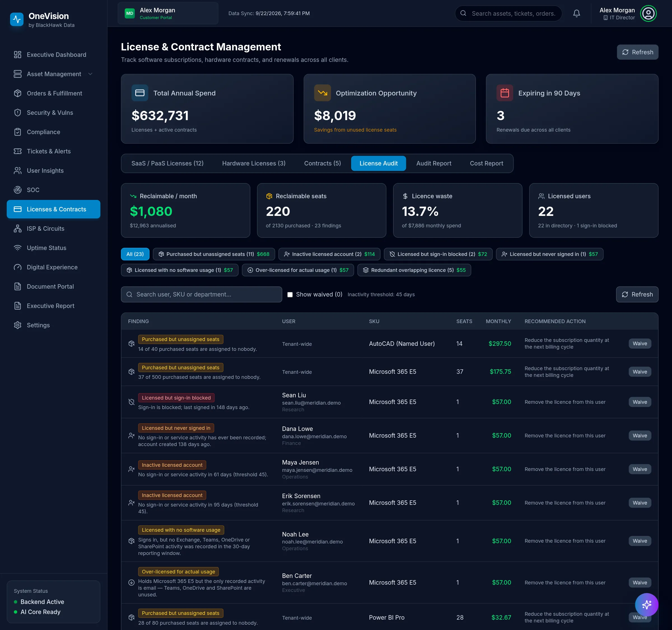
Task: Open the notifications bell
Action: click(577, 13)
